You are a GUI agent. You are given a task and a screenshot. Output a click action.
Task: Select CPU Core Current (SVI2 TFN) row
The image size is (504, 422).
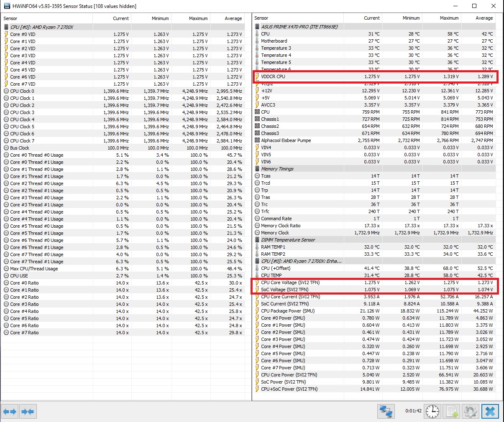point(374,297)
